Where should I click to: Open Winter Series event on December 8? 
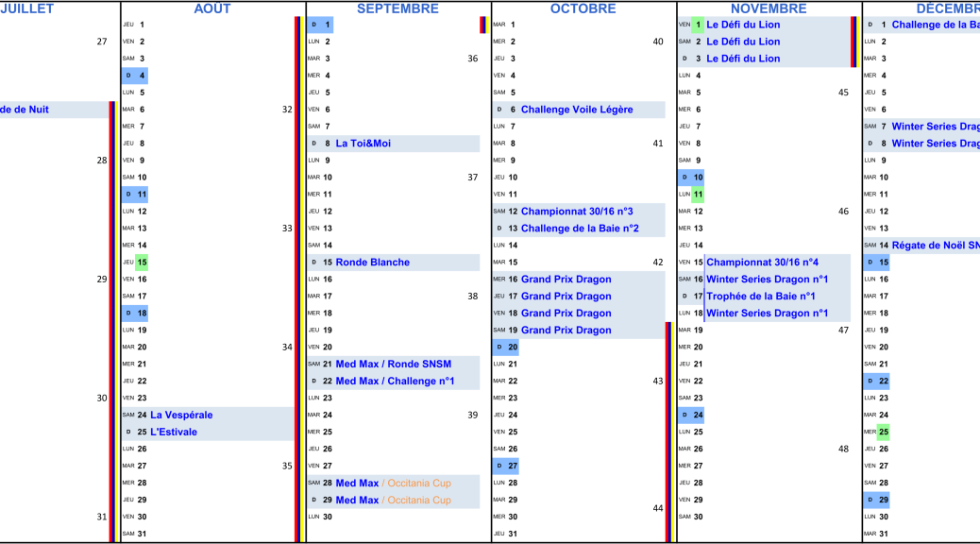[x=936, y=144]
